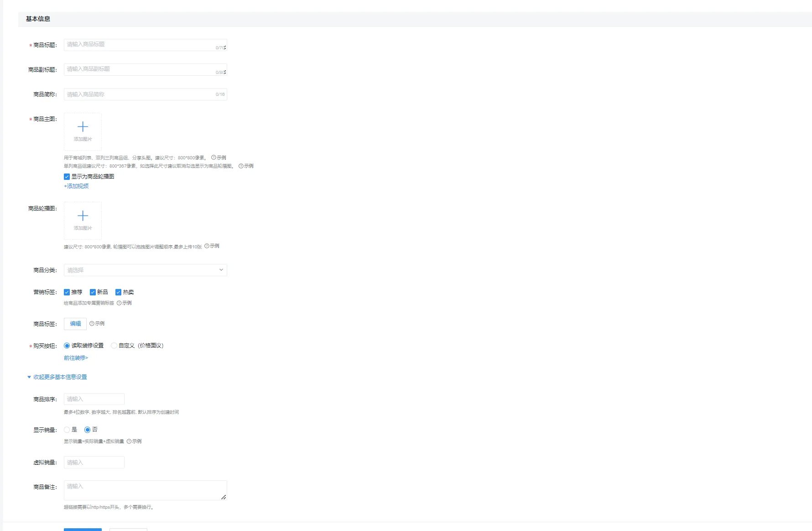Click the 商品标题 input field
Image resolution: width=812 pixels, height=531 pixels.
coord(139,45)
